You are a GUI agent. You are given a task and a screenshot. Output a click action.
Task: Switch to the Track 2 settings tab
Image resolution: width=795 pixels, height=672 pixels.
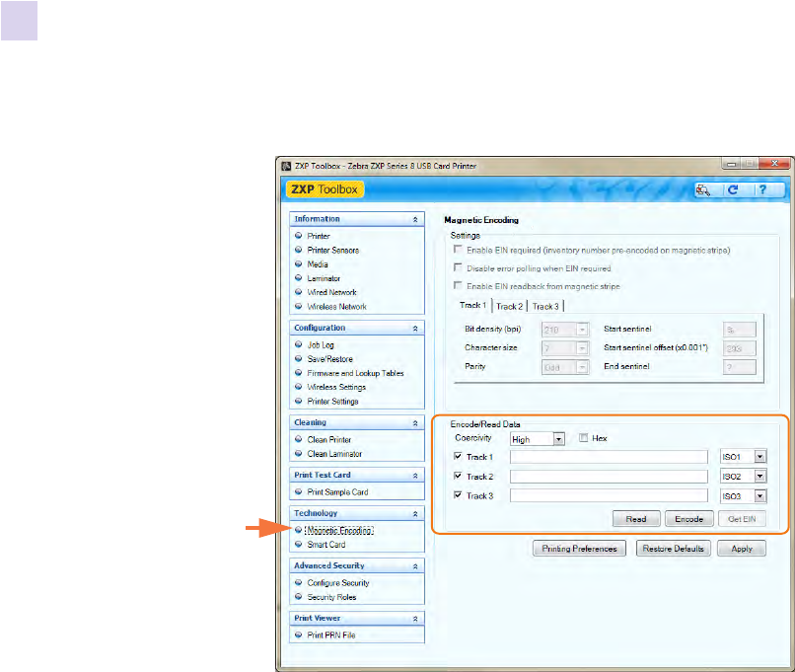click(x=510, y=306)
